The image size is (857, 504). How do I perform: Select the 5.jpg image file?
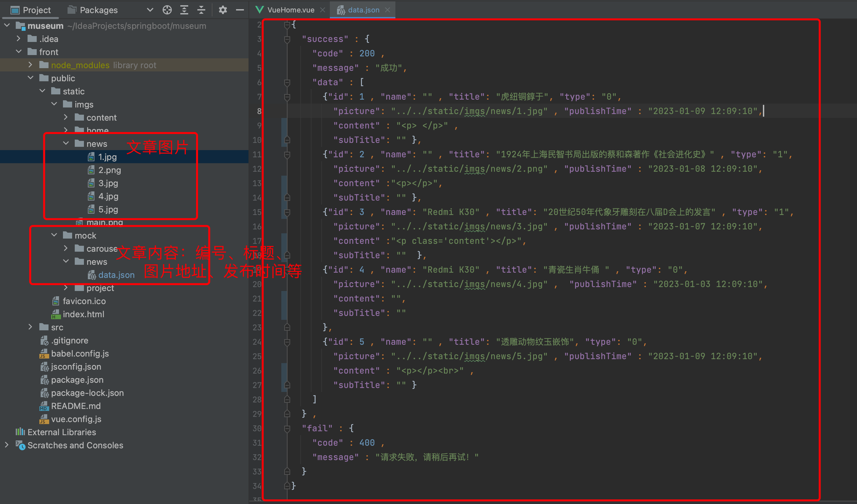click(108, 209)
